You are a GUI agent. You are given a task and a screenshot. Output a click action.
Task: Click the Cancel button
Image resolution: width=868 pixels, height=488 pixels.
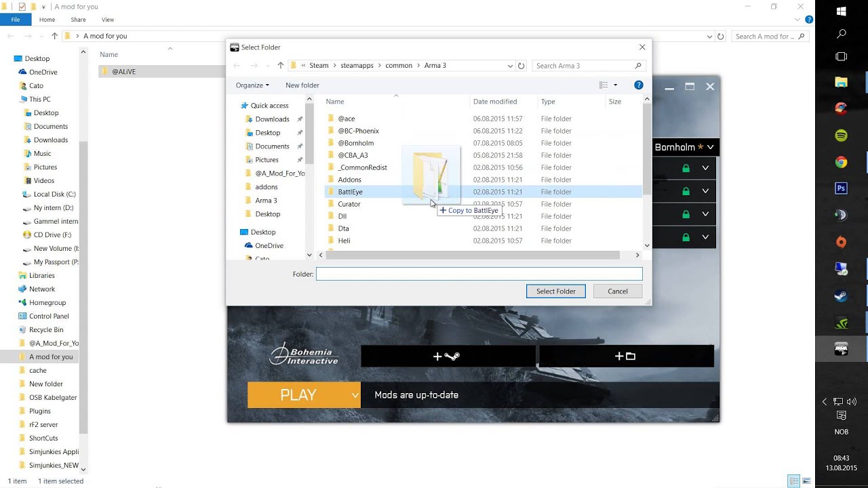point(618,291)
